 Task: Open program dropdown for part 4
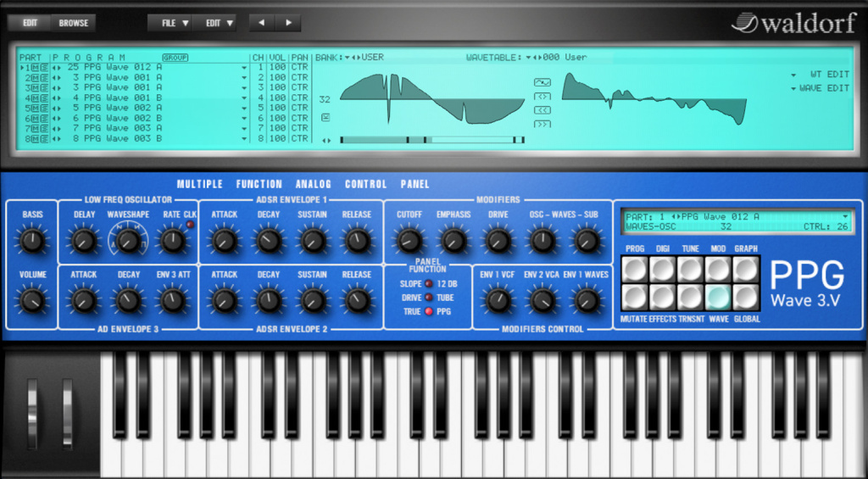point(244,98)
